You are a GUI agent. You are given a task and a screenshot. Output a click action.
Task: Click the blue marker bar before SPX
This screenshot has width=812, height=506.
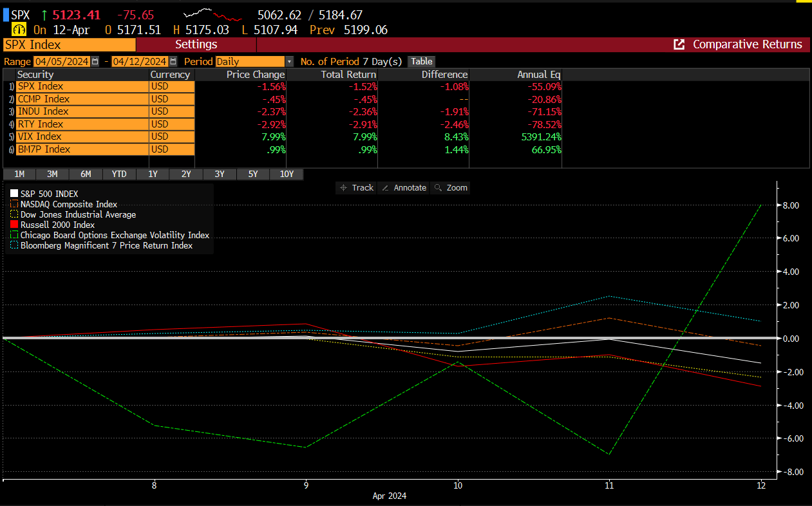[x=6, y=14]
